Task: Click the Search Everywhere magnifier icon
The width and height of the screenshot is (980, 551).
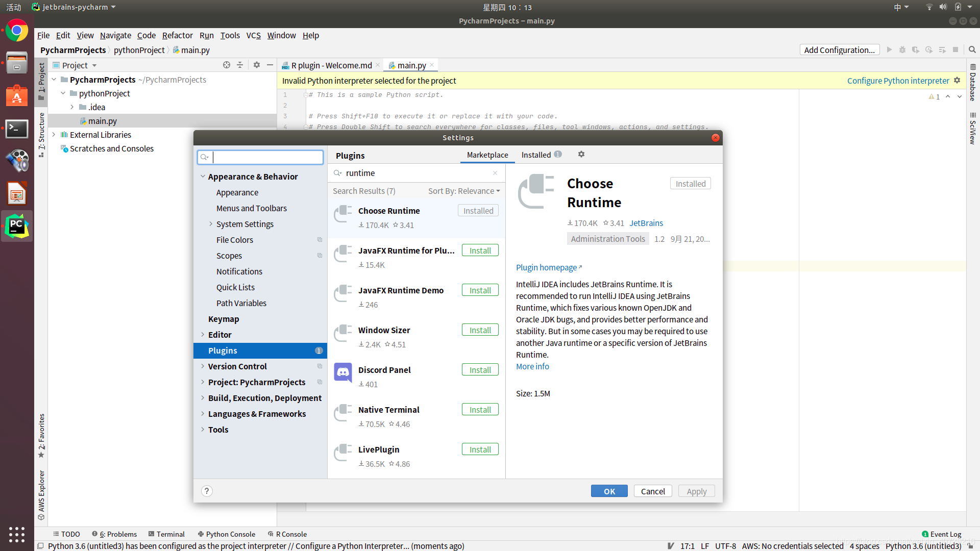Action: coord(972,49)
